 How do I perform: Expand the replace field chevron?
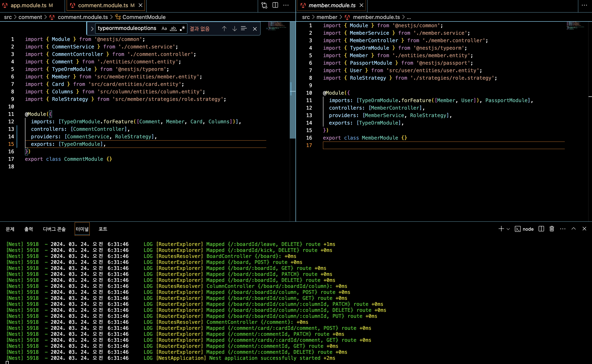point(92,29)
